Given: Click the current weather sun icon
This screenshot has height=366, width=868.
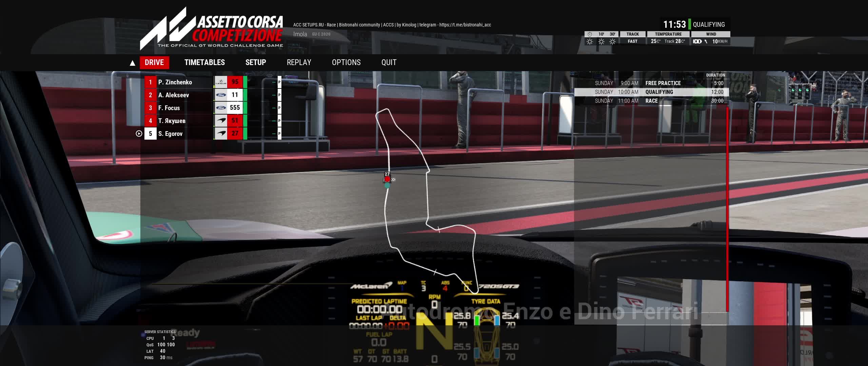Looking at the screenshot, I should coord(590,42).
